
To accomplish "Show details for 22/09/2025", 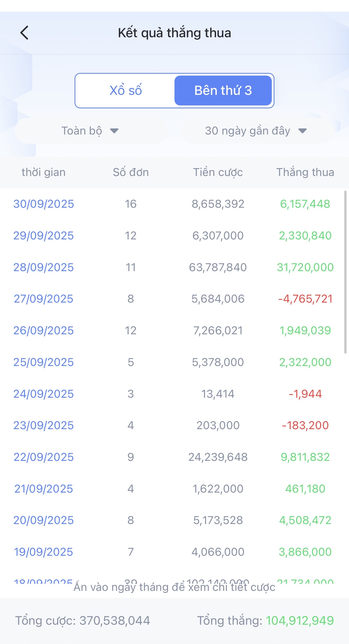I will coord(44,457).
